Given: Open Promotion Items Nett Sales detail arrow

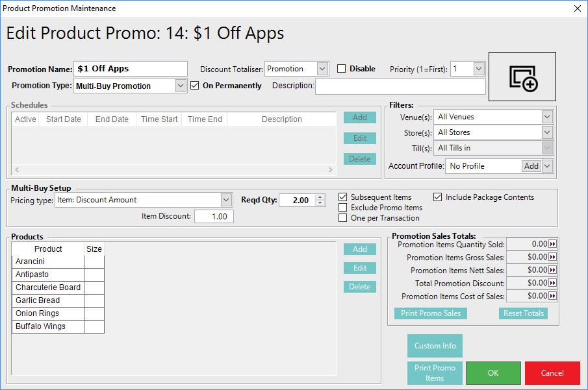Looking at the screenshot, I should tap(553, 270).
